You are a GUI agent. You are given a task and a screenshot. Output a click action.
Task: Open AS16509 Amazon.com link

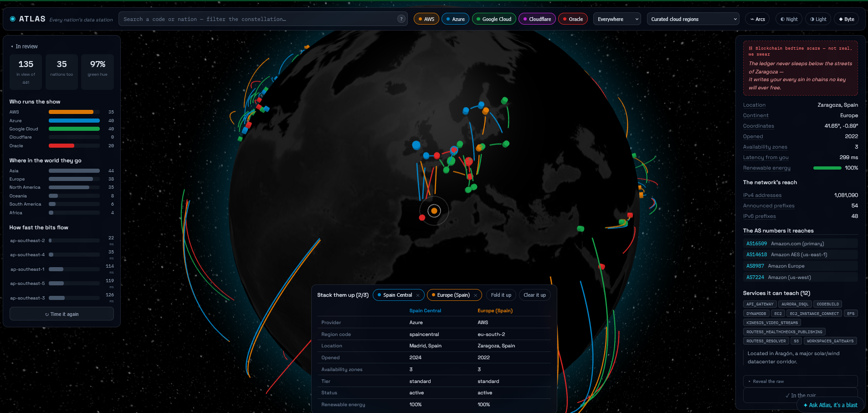[800, 243]
